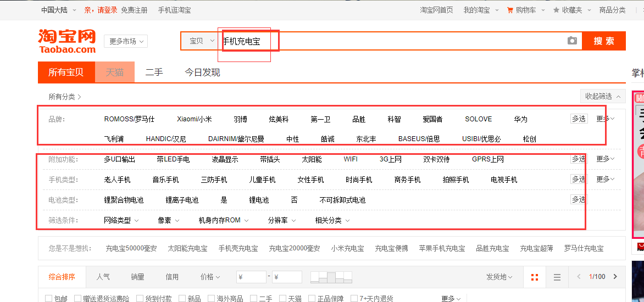This screenshot has height=302, width=644.
Task: Filter by brand 华为
Action: (x=520, y=119)
